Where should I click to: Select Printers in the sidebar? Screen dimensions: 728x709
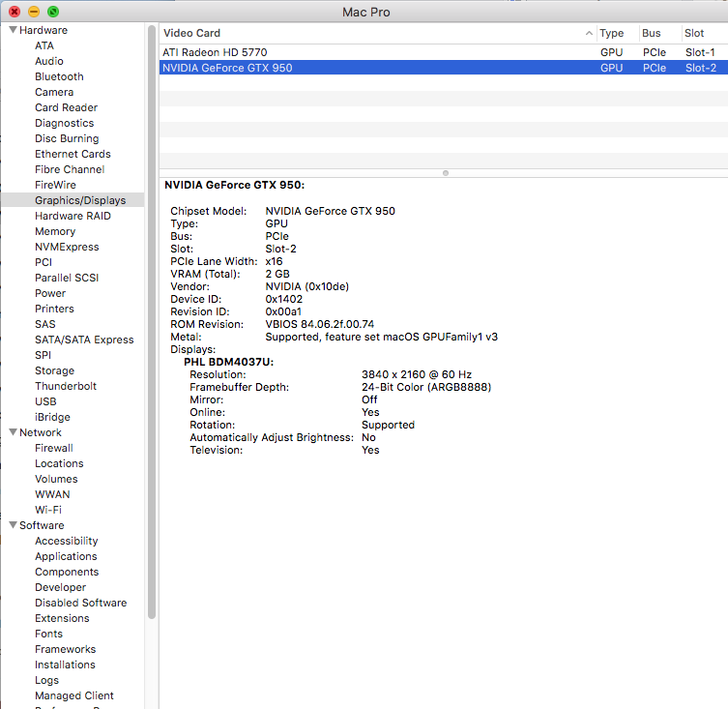[54, 309]
